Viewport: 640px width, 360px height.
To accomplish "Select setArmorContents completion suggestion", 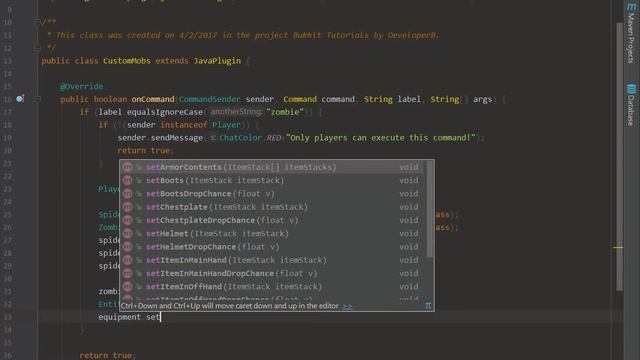I will tap(273, 167).
